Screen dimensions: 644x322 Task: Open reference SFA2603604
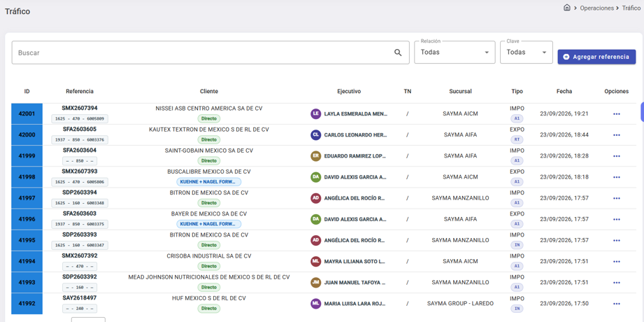(x=80, y=150)
